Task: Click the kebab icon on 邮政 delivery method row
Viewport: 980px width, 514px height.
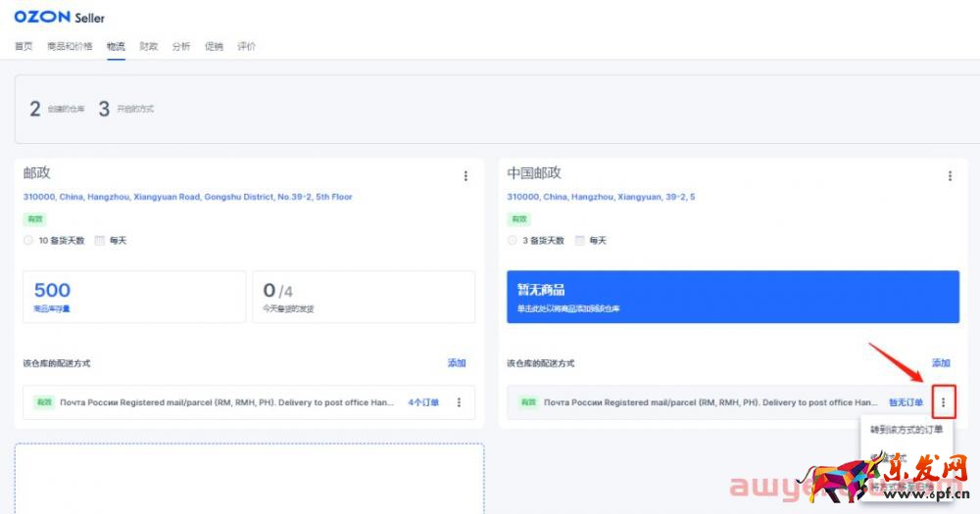Action: pos(459,402)
